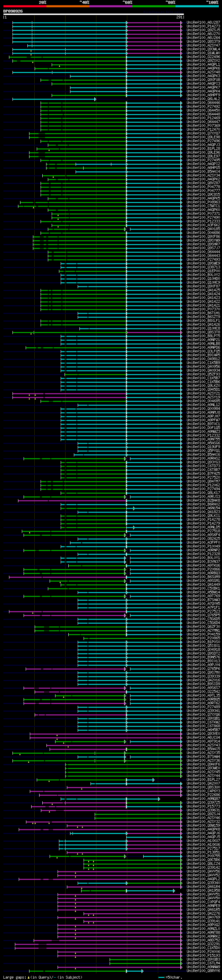The image size is (222, 980).
Task: Click label UniRef100_A8HPG5
Action: [203, 168]
